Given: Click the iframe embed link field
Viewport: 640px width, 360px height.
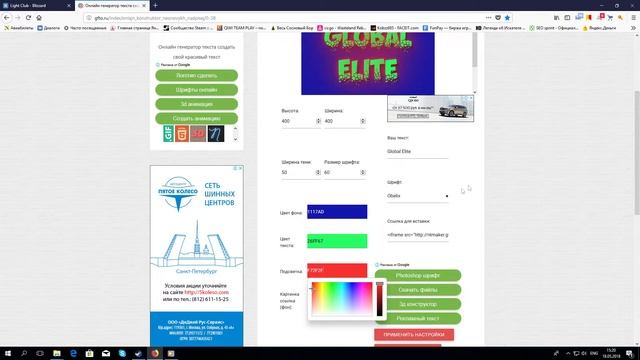Looking at the screenshot, I should 418,235.
